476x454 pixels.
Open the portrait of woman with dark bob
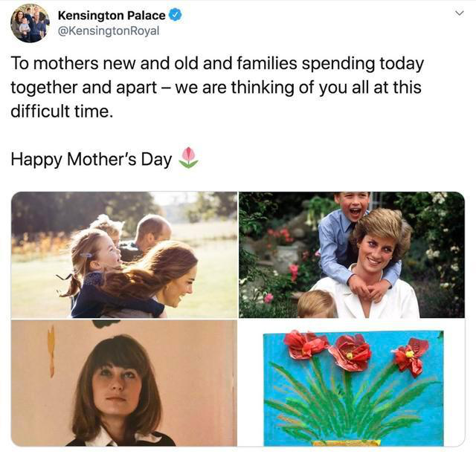[124, 383]
